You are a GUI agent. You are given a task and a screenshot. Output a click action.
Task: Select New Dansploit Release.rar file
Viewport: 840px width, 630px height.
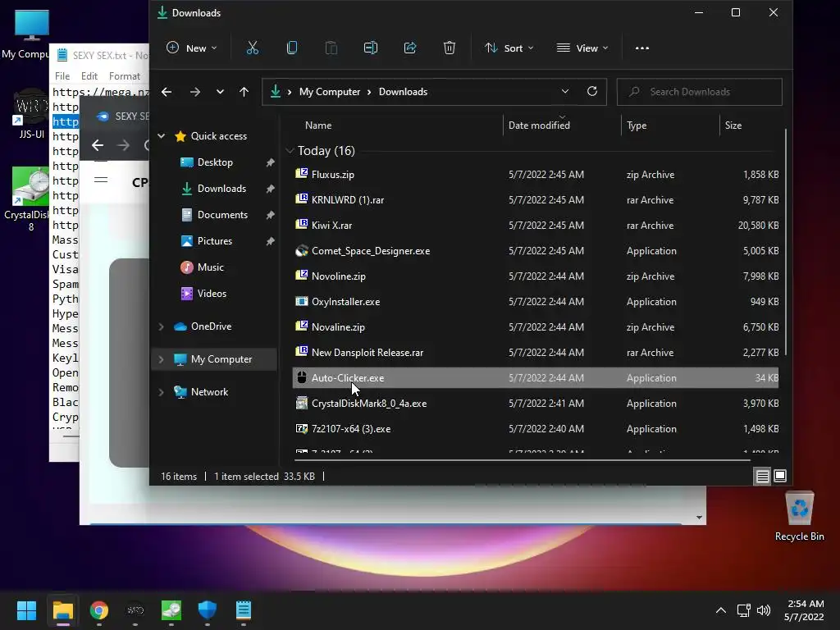pyautogui.click(x=535, y=353)
